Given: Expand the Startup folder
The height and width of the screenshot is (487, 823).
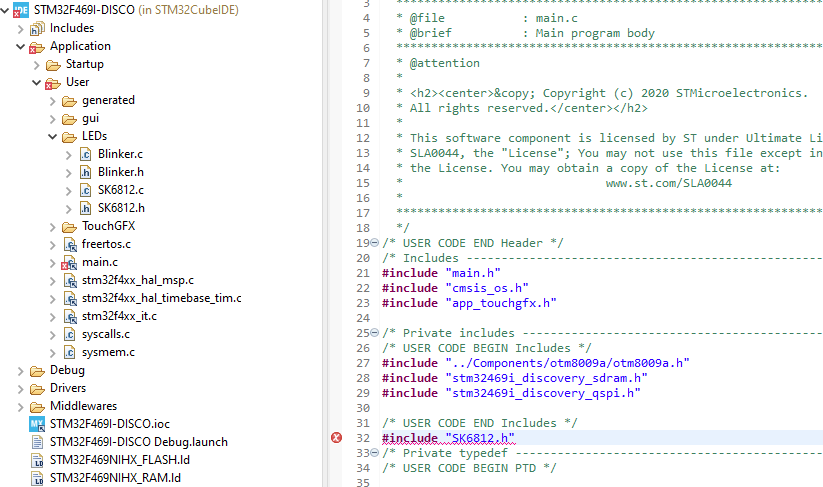Looking at the screenshot, I should [36, 65].
